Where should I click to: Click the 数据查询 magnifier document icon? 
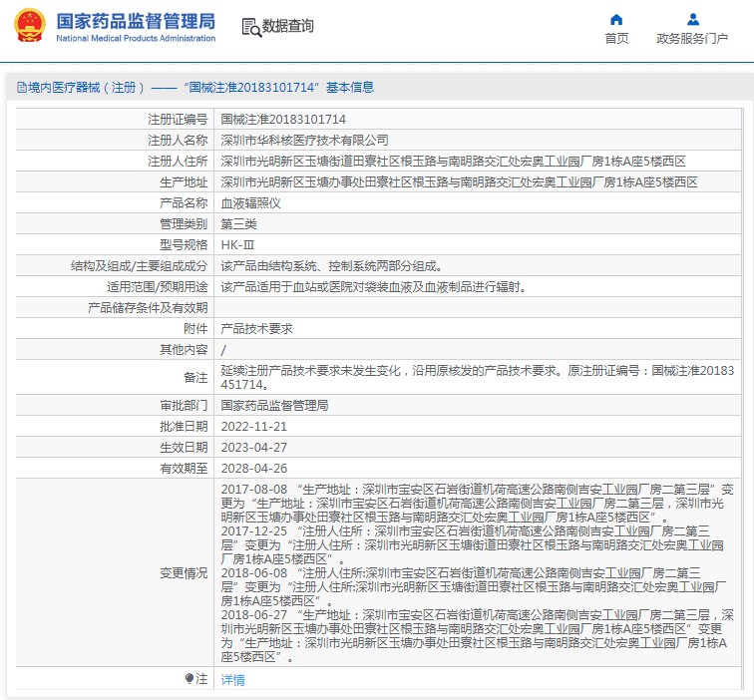(x=251, y=27)
